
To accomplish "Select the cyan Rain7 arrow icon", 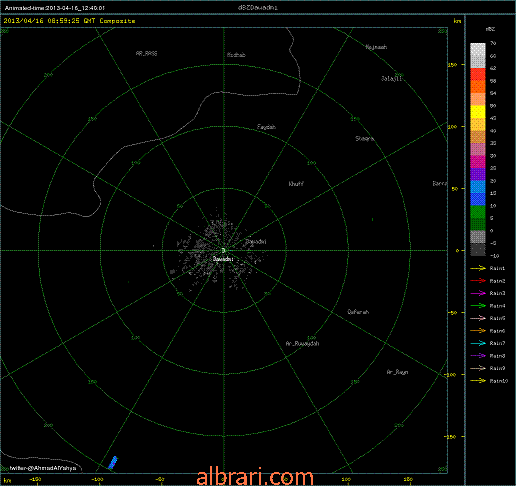I will pyautogui.click(x=478, y=343).
